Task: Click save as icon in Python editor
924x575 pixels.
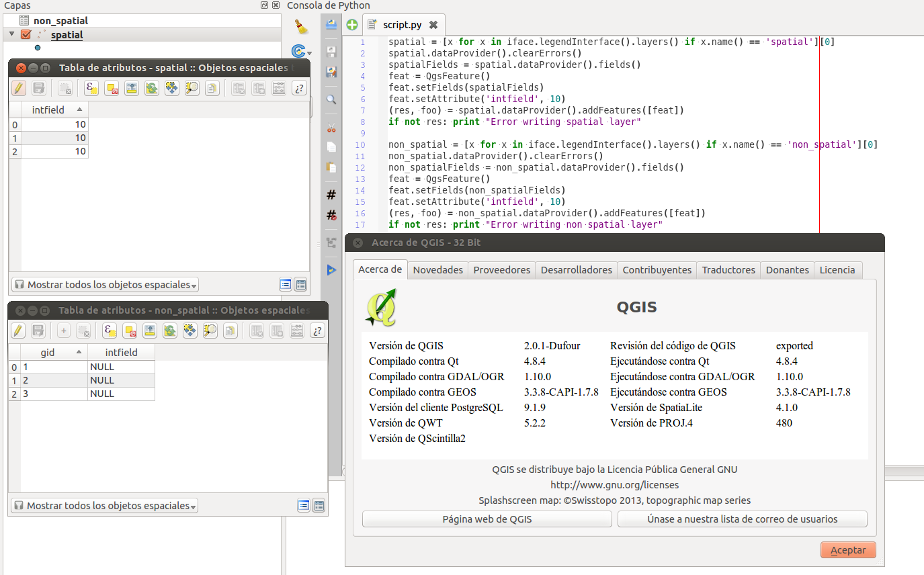Action: [331, 71]
